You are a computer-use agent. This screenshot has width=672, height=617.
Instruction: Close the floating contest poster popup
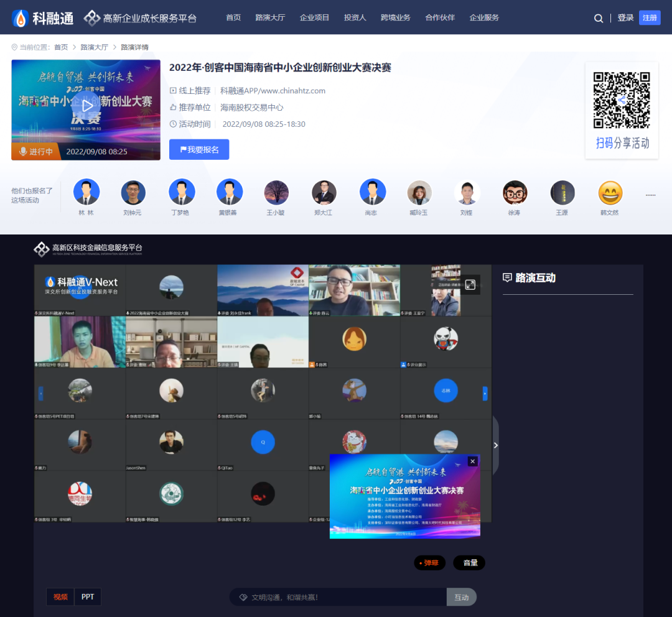pos(472,461)
